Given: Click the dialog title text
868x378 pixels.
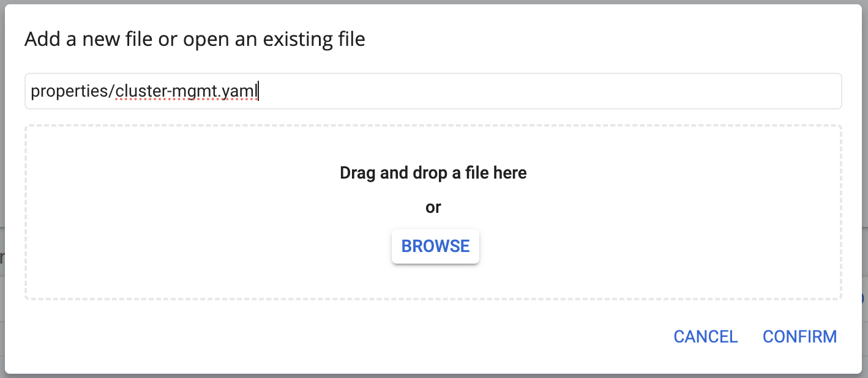Looking at the screenshot, I should point(195,40).
